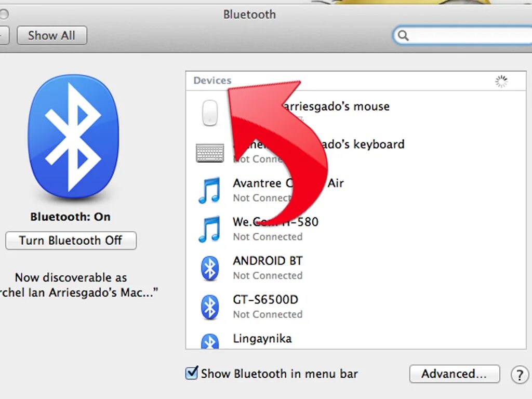Select the ANDROID BT Bluetooth icon
The height and width of the screenshot is (399, 532).
[x=209, y=268]
